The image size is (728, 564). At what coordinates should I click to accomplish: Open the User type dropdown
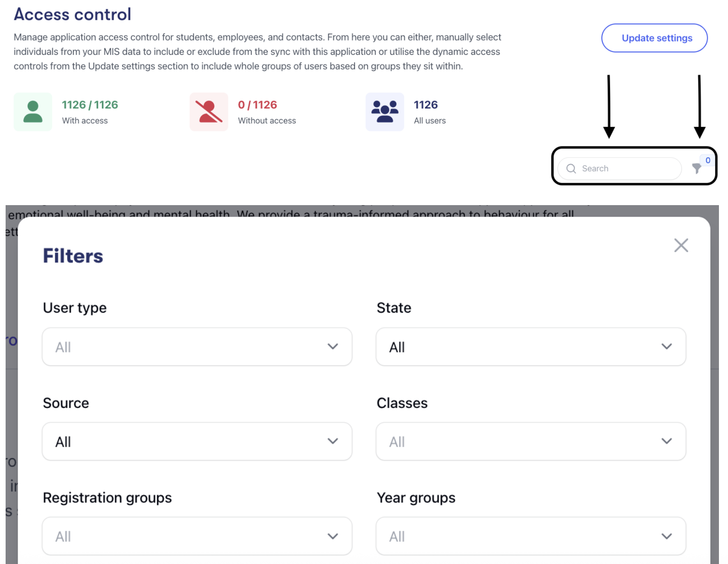pyautogui.click(x=197, y=347)
